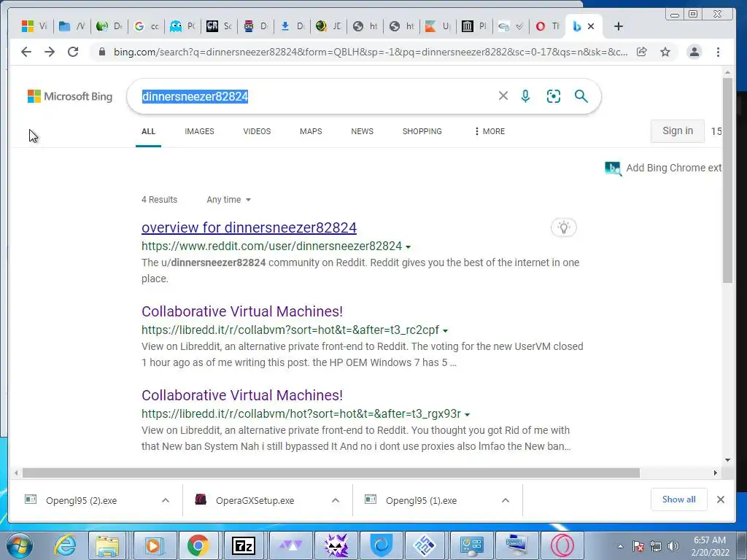
Task: Click inside the Bing search input field
Action: pyautogui.click(x=314, y=96)
